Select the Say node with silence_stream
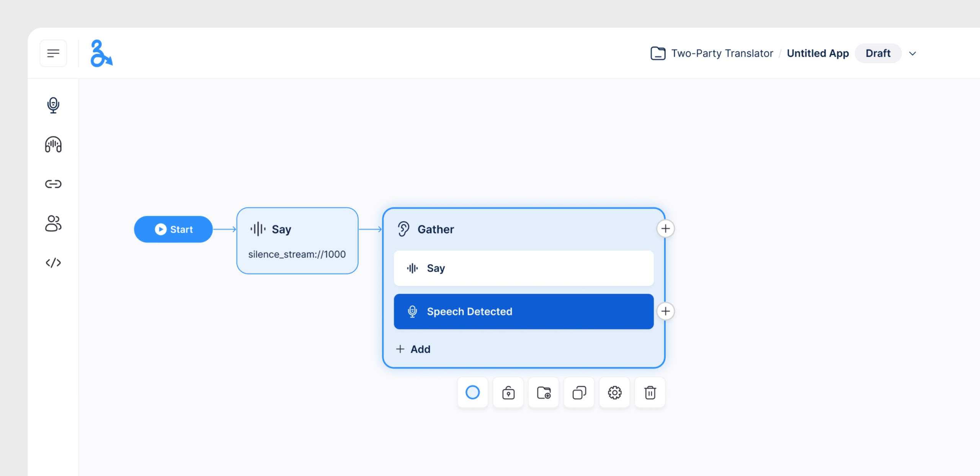 point(297,241)
